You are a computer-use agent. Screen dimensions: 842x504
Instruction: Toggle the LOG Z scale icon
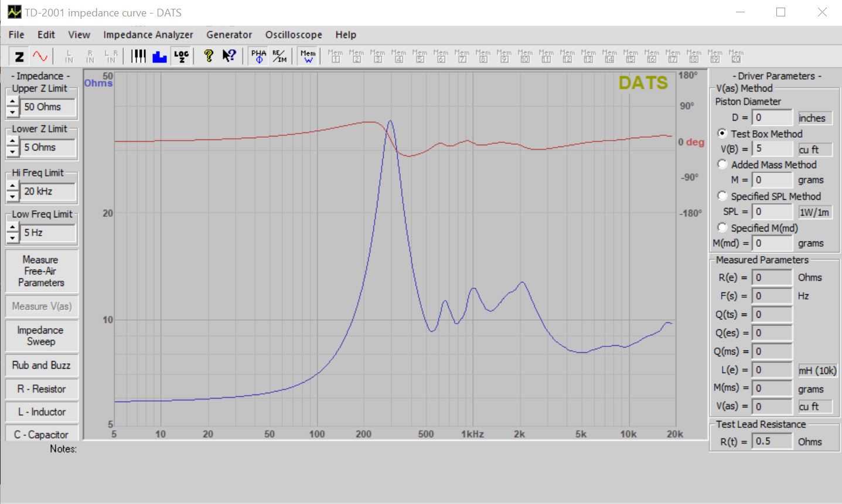point(181,56)
